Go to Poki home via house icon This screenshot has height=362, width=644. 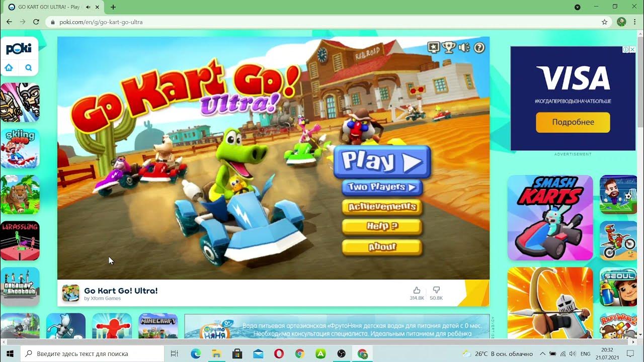9,68
